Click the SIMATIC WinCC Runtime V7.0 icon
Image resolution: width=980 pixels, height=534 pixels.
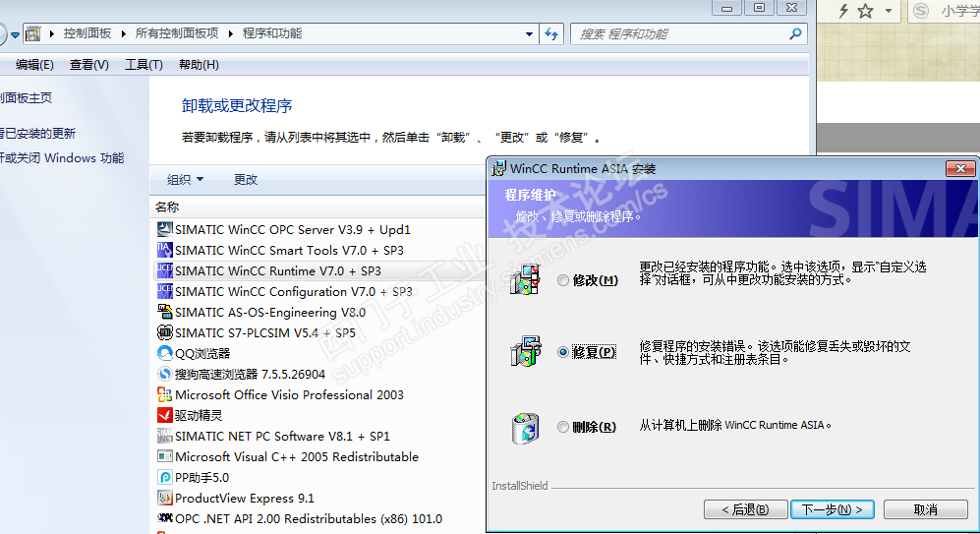[x=164, y=270]
